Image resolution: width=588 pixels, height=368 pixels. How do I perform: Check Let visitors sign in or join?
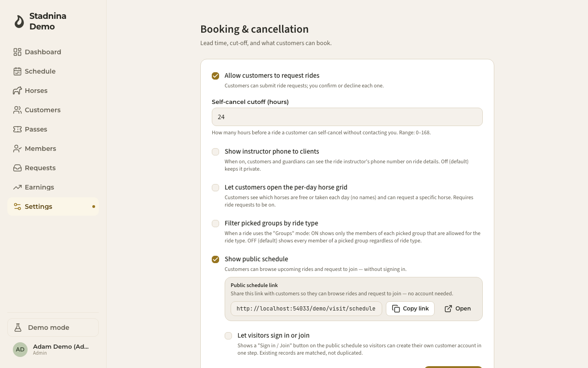(228, 336)
